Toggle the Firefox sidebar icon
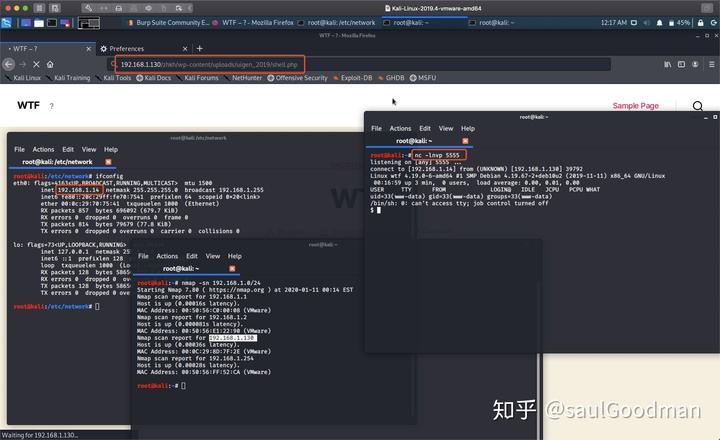This screenshot has height=440, width=720. click(x=681, y=64)
